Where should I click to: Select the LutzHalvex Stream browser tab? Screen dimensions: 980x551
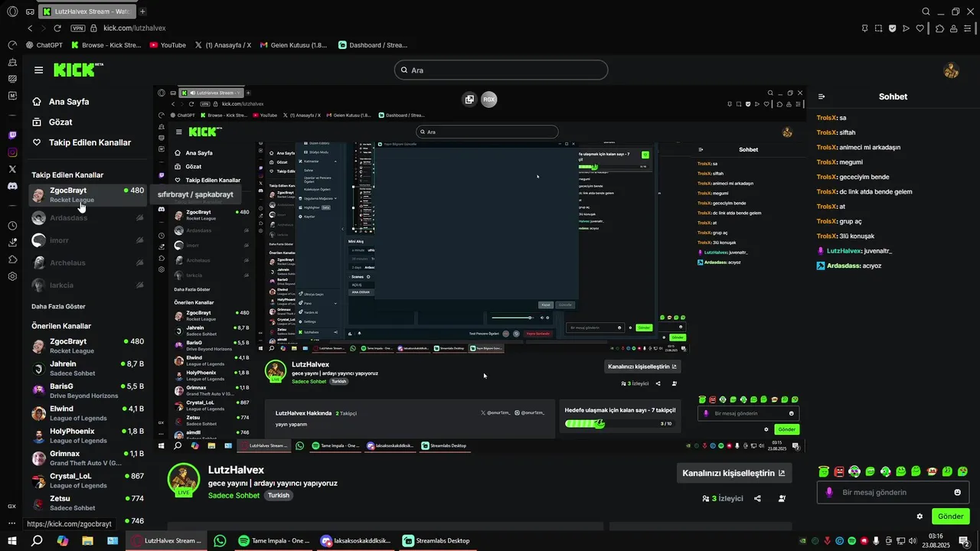pos(87,11)
